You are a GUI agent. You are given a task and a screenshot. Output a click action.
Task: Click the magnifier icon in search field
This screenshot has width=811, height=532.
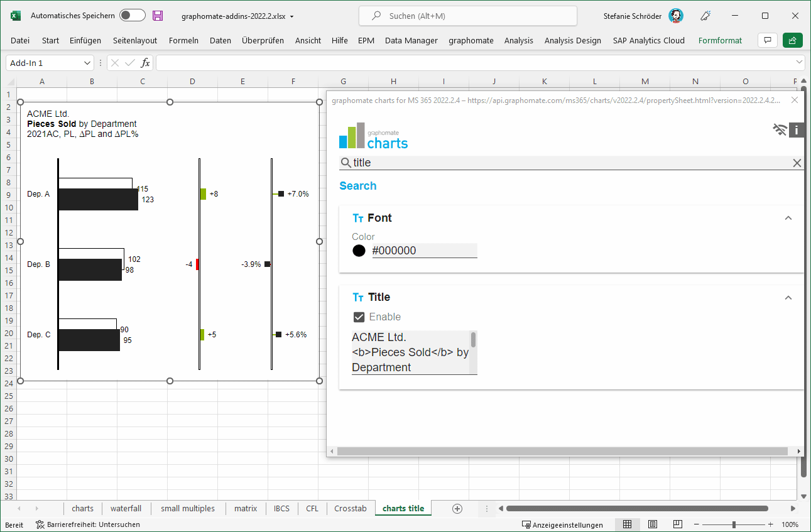click(346, 163)
